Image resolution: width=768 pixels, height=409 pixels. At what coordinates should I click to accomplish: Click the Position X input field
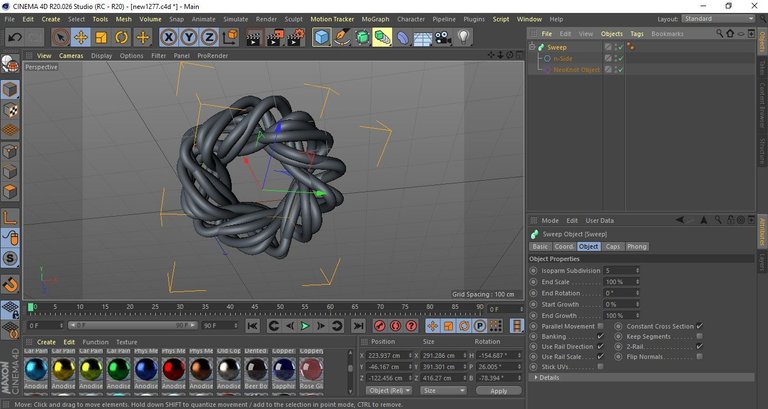point(388,355)
